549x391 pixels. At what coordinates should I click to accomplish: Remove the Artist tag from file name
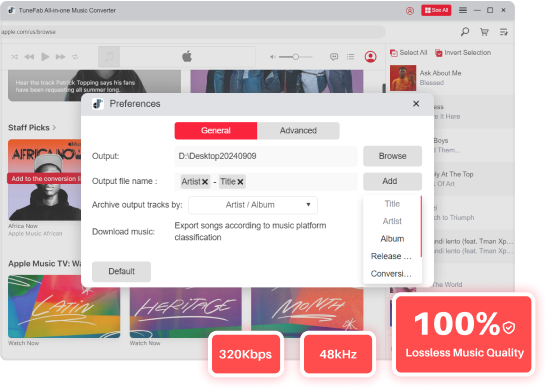(x=205, y=182)
